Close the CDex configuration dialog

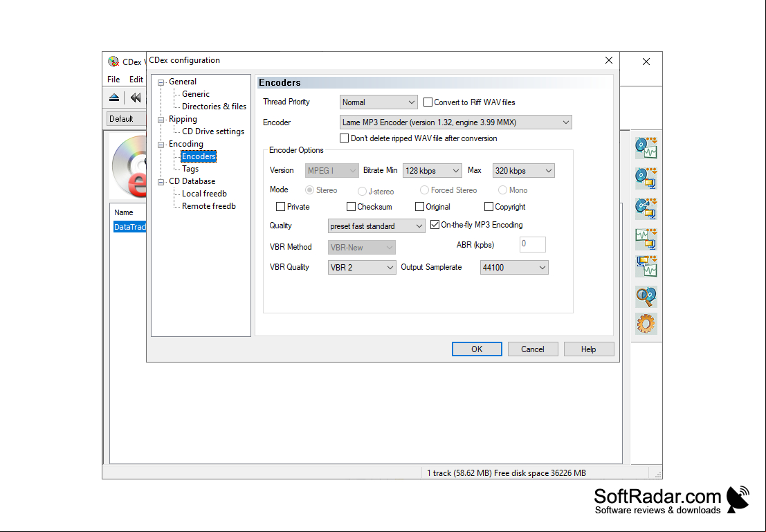click(x=609, y=60)
